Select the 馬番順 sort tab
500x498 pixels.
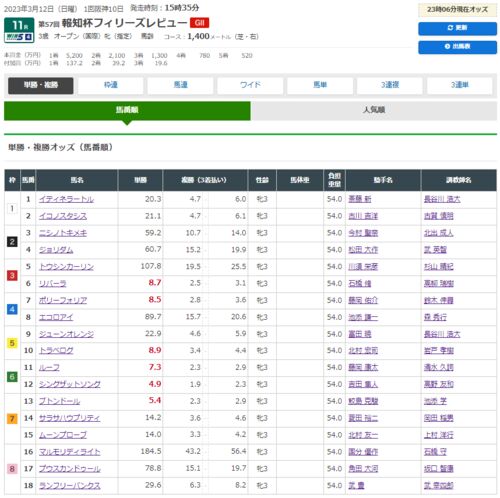pos(127,110)
